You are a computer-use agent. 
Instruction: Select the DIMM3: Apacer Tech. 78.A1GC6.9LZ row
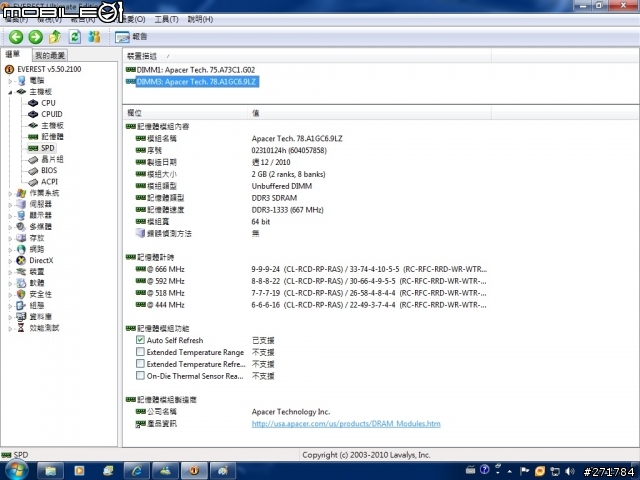coord(192,82)
